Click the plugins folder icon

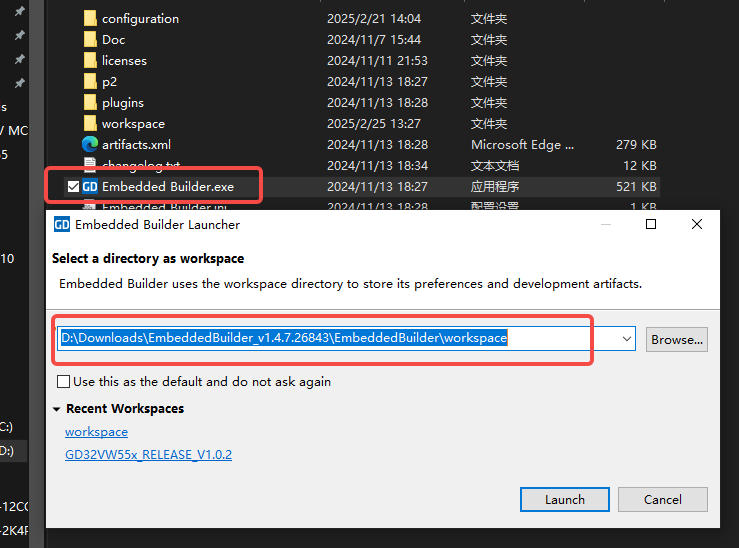(90, 103)
